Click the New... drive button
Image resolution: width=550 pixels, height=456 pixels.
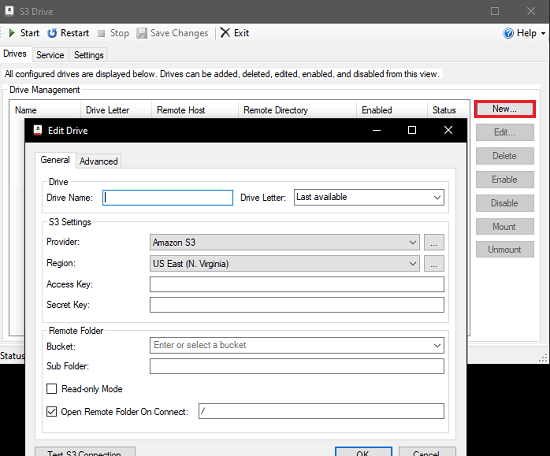pyautogui.click(x=505, y=109)
